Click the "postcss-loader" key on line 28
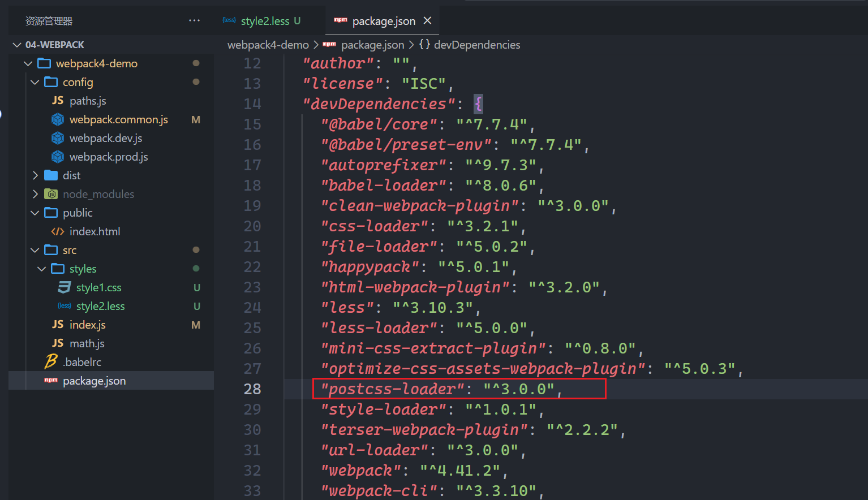Viewport: 868px width, 500px height. point(393,389)
